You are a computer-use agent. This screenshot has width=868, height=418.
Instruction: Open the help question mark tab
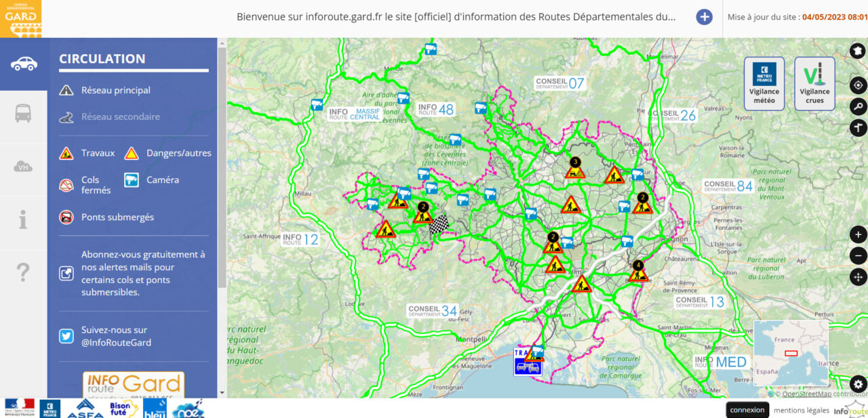tap(23, 272)
